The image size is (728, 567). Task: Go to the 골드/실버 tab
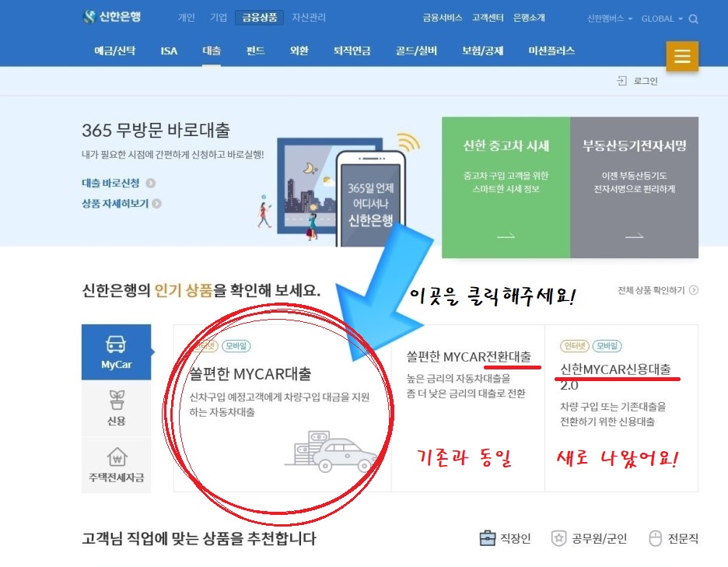coord(416,51)
